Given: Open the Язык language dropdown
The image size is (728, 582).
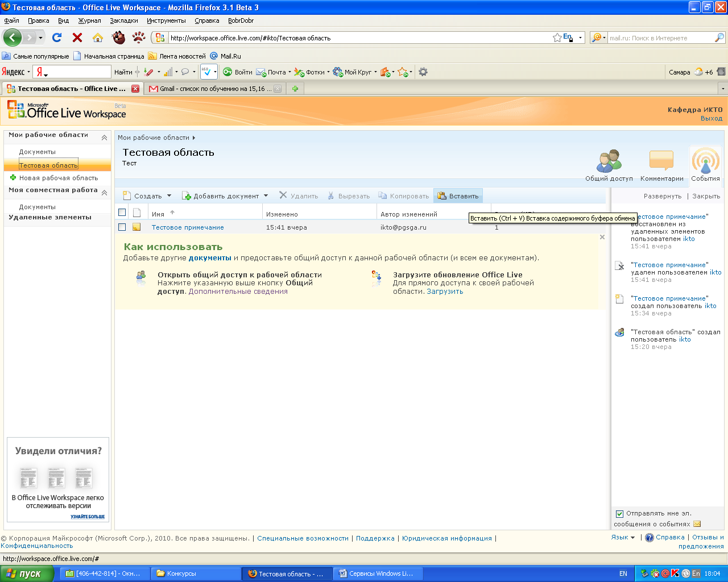Looking at the screenshot, I should tap(623, 537).
